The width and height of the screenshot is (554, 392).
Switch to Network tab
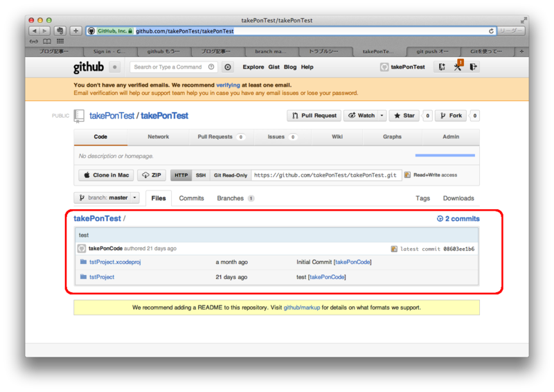159,137
